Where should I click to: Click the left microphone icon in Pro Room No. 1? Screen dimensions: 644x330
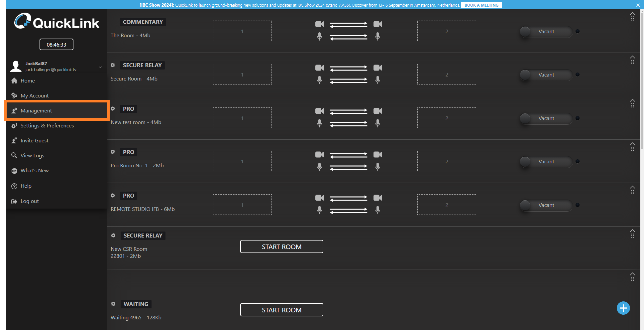point(319,167)
